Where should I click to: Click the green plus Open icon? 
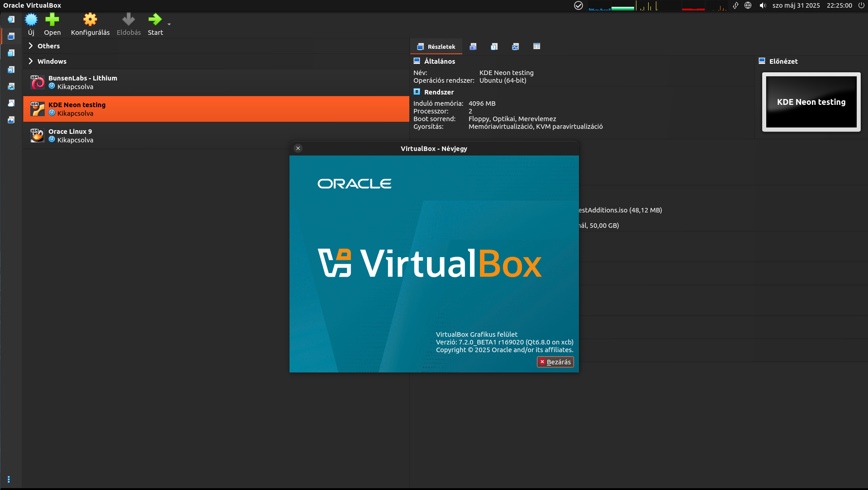point(52,19)
